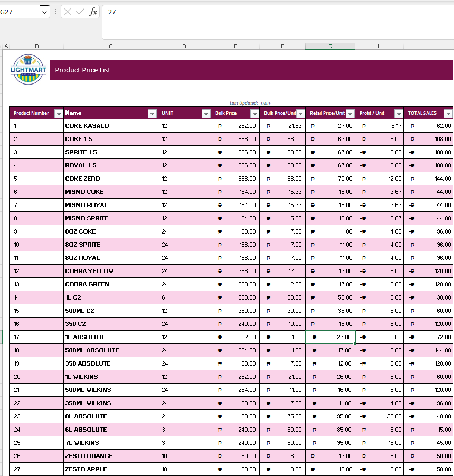
Task: Open the Name Box dropdown arrow
Action: coord(44,12)
